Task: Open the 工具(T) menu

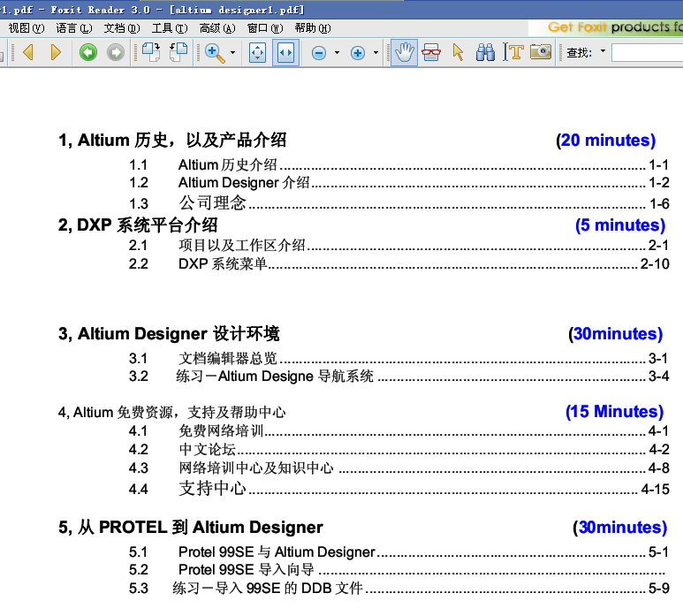Action: click(170, 28)
